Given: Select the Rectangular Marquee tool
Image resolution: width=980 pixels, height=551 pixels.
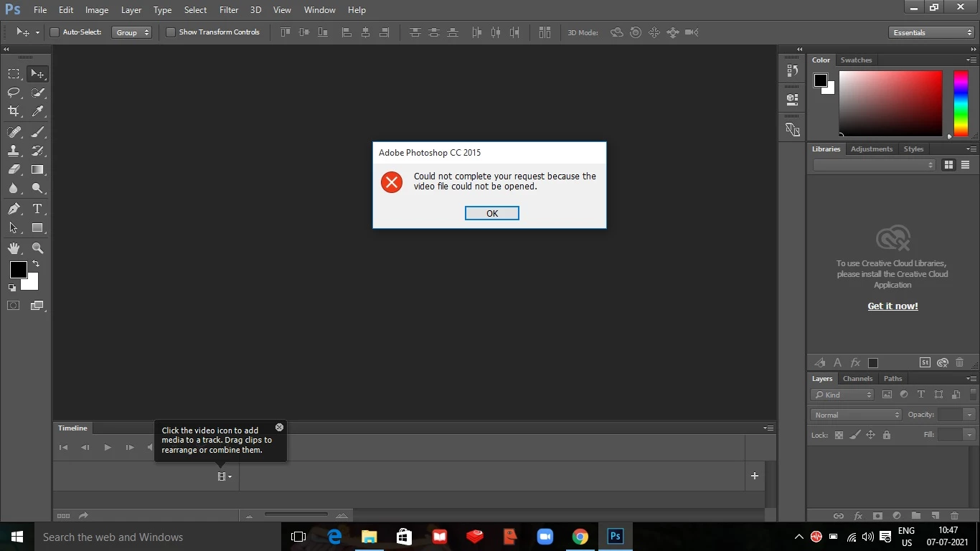Looking at the screenshot, I should [x=14, y=74].
